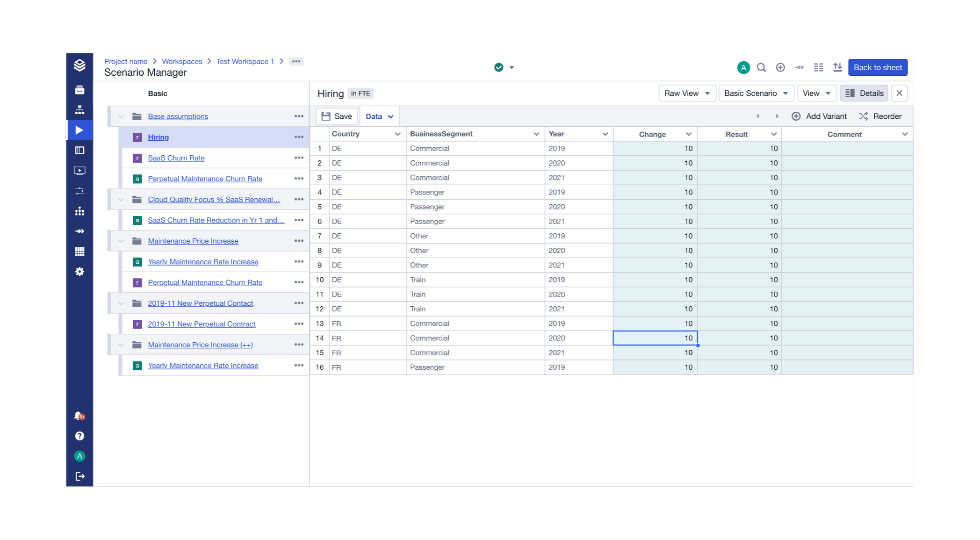Click the Reorder shuffle button
This screenshot has width=980, height=540.
(x=880, y=116)
